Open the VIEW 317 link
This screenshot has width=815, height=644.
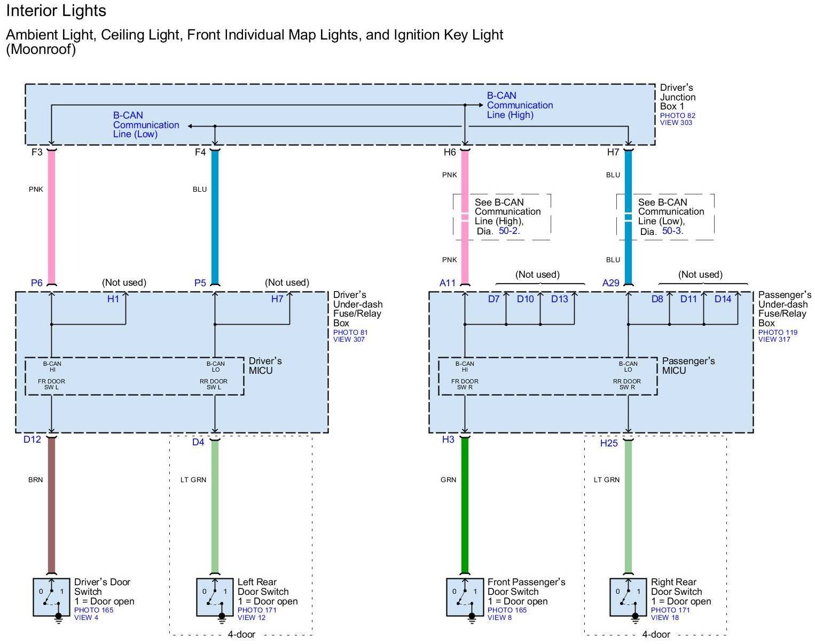[774, 340]
